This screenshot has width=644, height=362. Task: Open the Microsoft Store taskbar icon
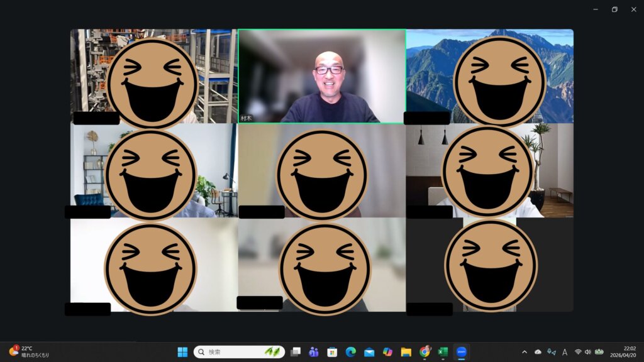(332, 352)
